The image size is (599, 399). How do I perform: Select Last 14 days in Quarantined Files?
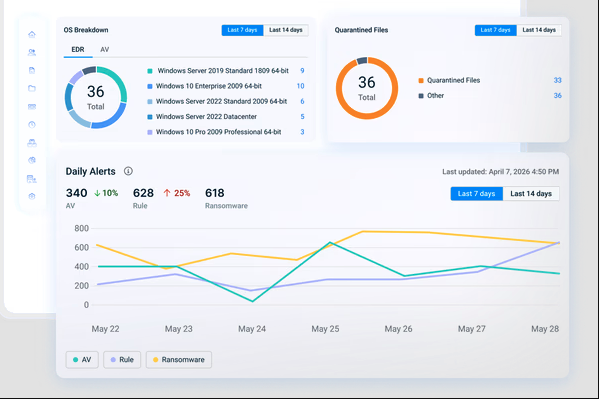click(539, 30)
